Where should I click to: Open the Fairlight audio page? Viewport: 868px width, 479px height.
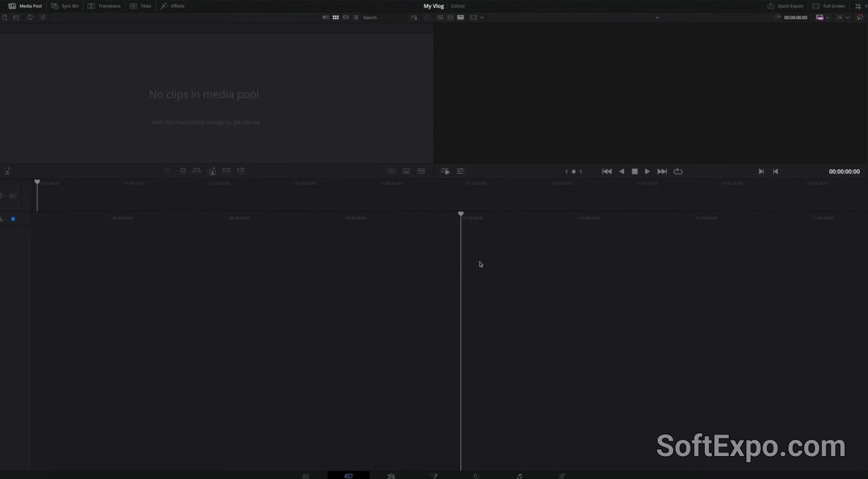tap(519, 476)
